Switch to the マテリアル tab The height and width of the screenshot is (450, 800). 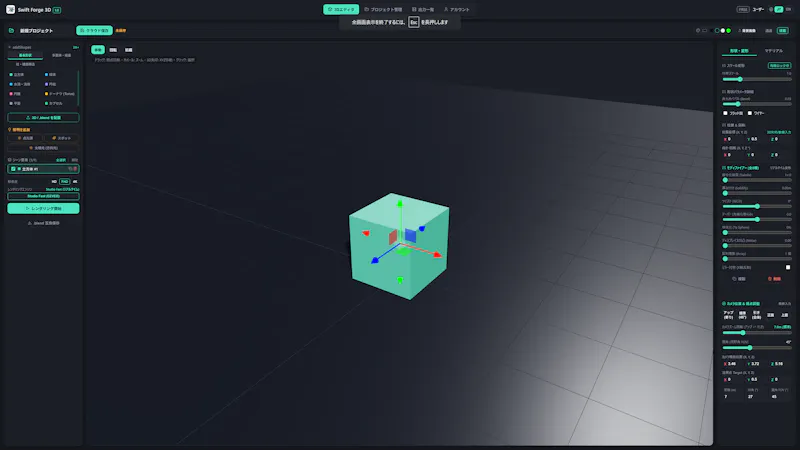773,51
